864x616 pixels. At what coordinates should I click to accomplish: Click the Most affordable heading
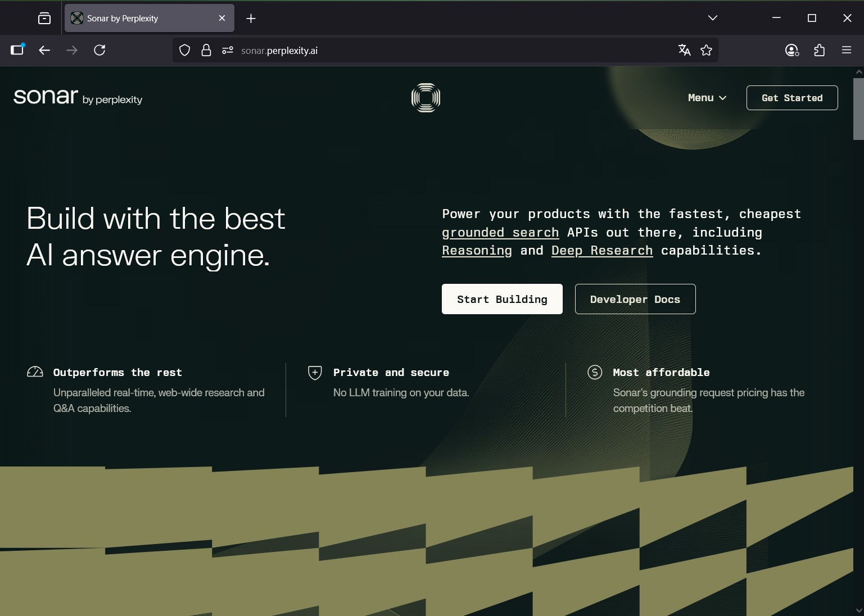tap(661, 372)
